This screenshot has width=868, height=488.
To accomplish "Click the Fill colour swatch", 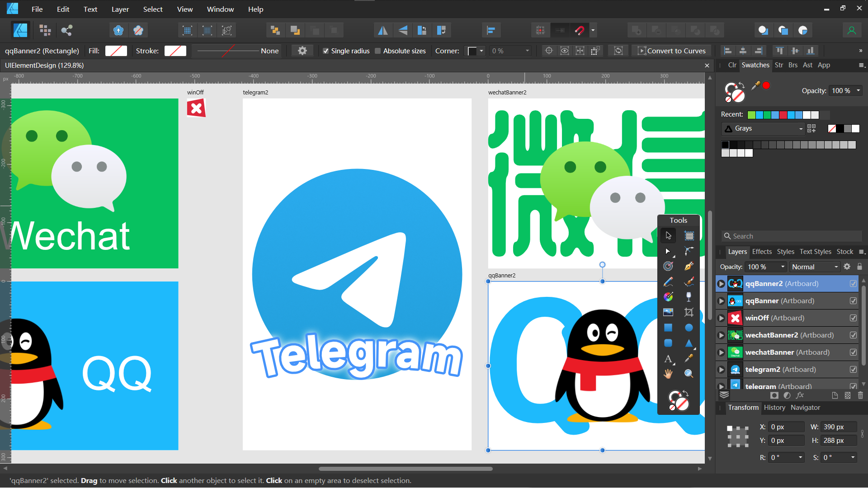I will 116,51.
